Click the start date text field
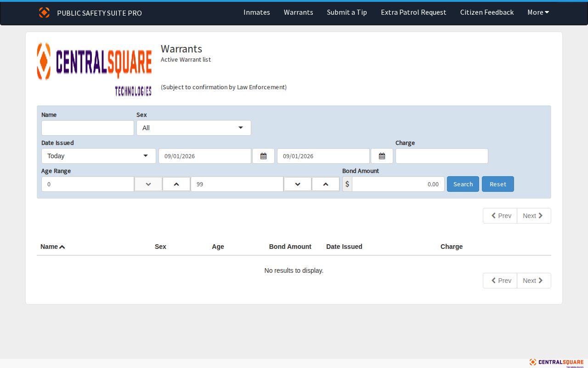 (x=205, y=156)
